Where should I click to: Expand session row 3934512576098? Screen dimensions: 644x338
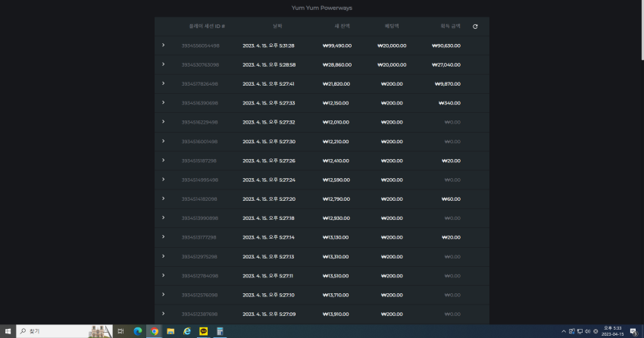pyautogui.click(x=163, y=295)
